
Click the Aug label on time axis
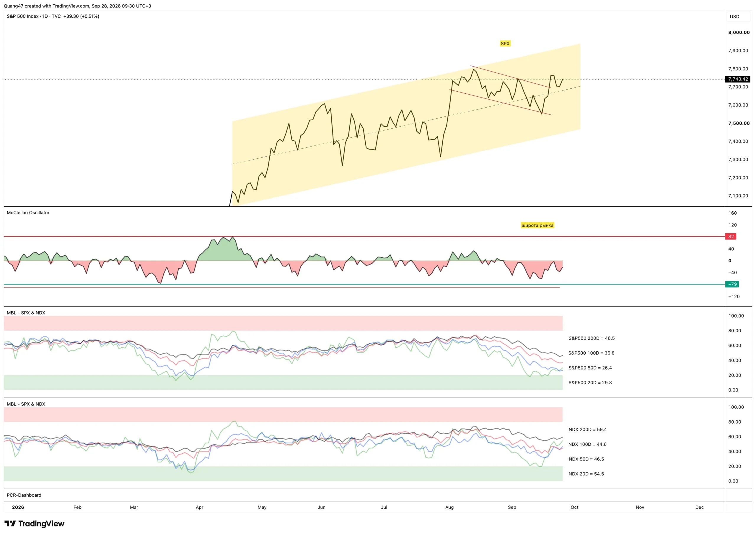[x=449, y=507]
